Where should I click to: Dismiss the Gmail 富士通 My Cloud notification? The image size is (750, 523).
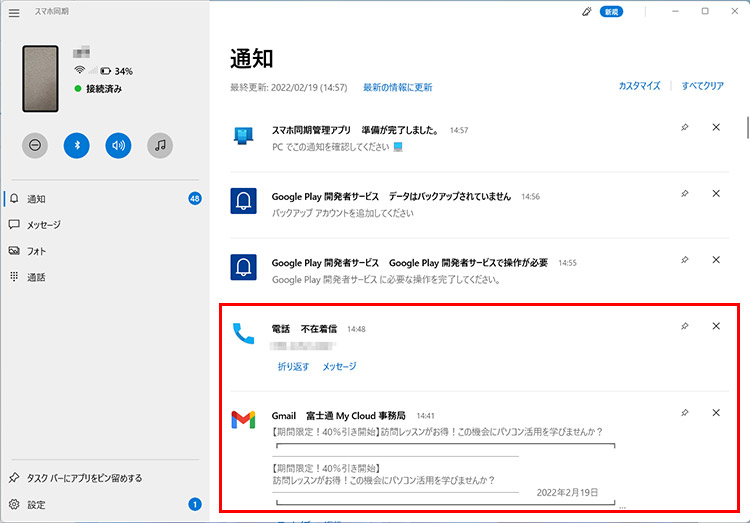click(716, 413)
